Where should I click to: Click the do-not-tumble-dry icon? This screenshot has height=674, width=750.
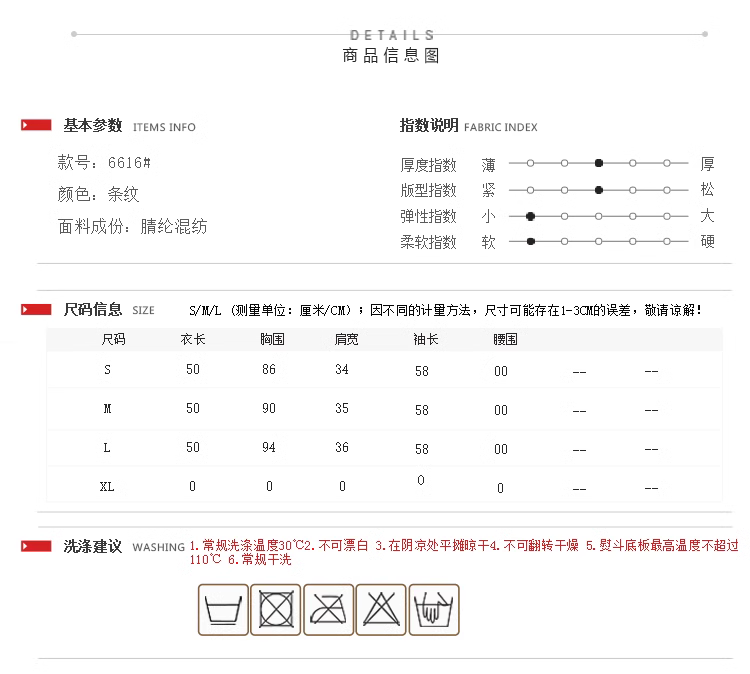[x=276, y=609]
